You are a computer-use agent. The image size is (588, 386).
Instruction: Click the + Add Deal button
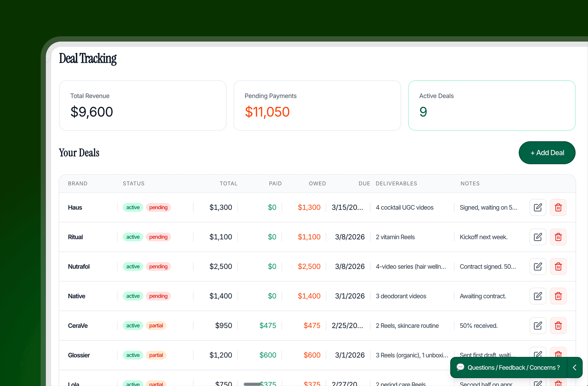[547, 153]
